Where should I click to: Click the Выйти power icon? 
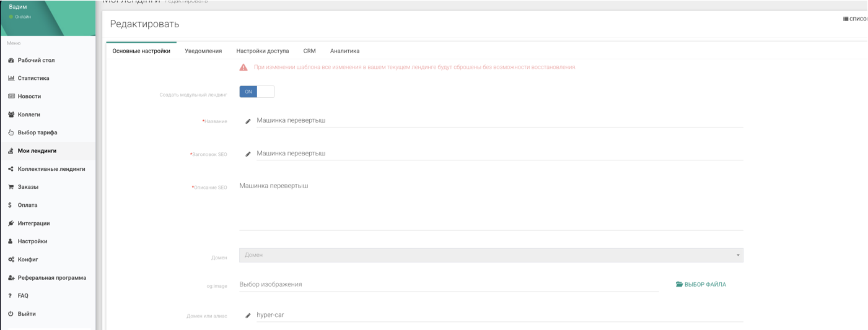[11, 314]
